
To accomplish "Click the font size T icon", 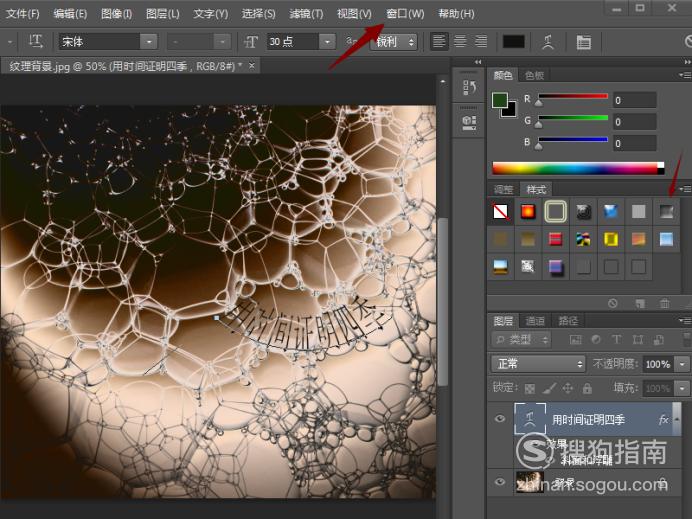I will (251, 42).
